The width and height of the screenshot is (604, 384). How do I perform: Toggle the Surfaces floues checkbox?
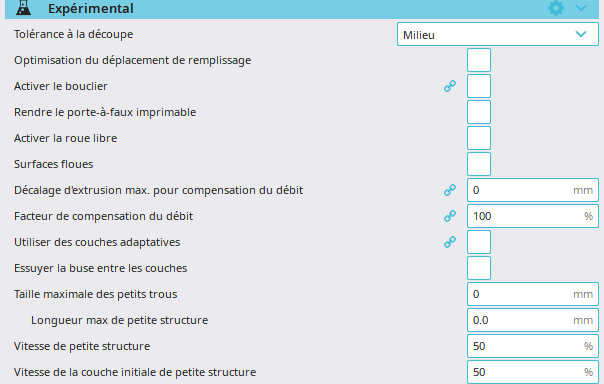point(479,164)
